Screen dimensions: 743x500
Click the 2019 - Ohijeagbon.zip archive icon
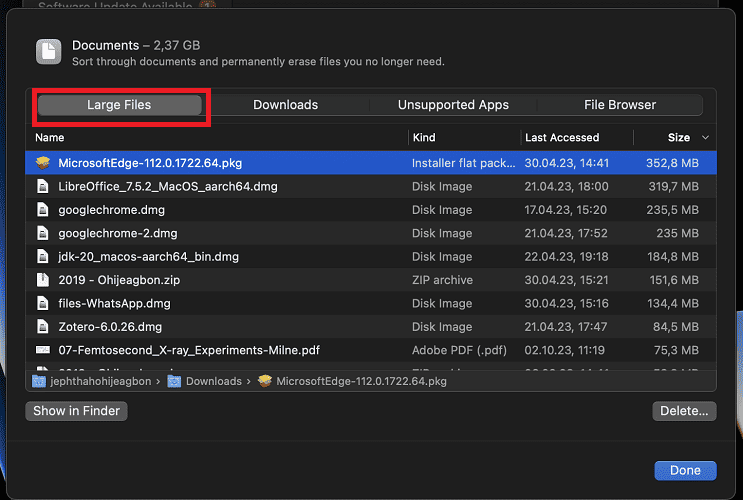[x=43, y=280]
